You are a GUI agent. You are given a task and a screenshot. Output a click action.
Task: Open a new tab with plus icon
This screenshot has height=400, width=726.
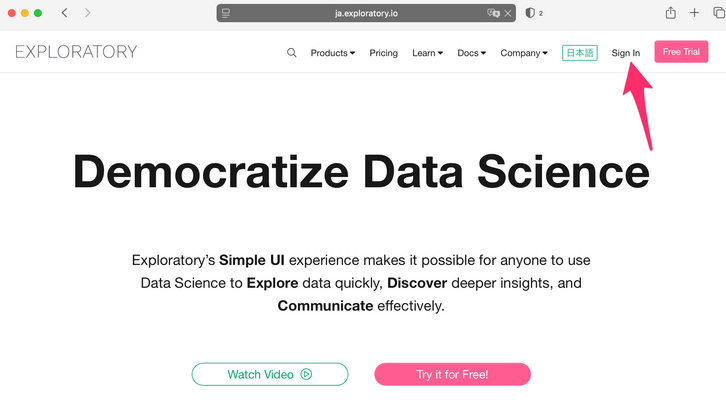click(x=694, y=13)
